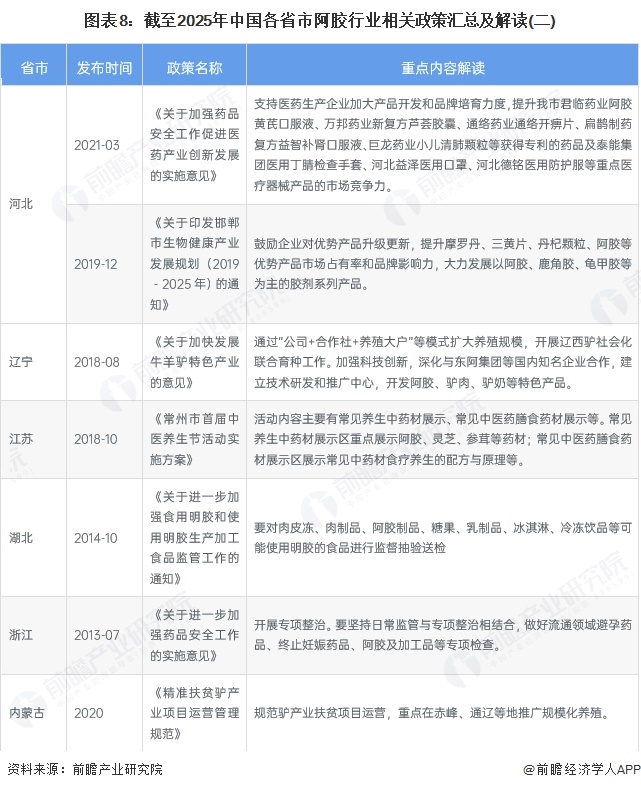
Task: Click the chart title 图表8 heading
Action: [x=319, y=21]
